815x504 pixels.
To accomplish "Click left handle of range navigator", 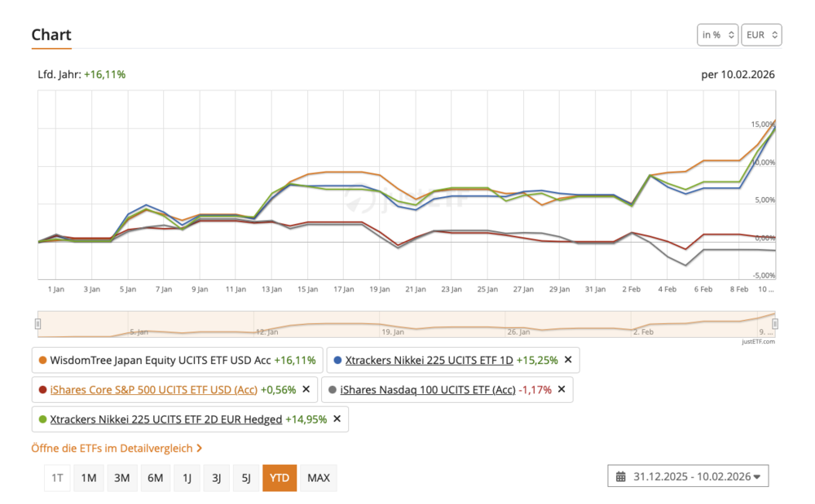I will (37, 324).
